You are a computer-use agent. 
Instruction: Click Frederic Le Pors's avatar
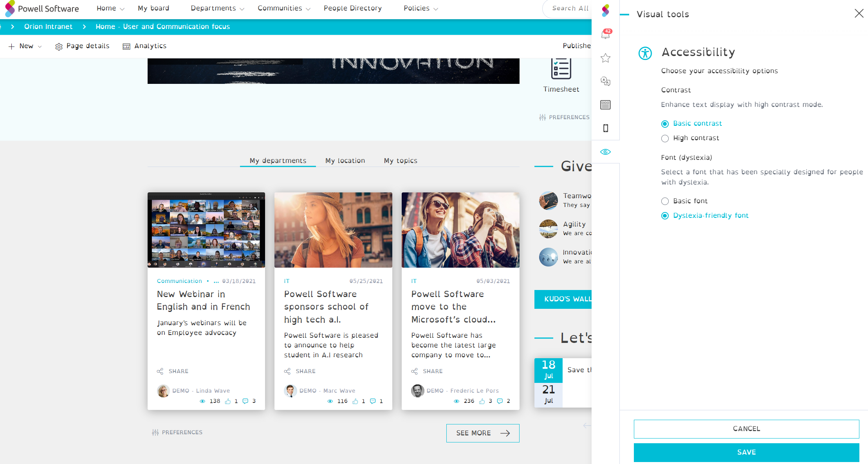coord(417,391)
